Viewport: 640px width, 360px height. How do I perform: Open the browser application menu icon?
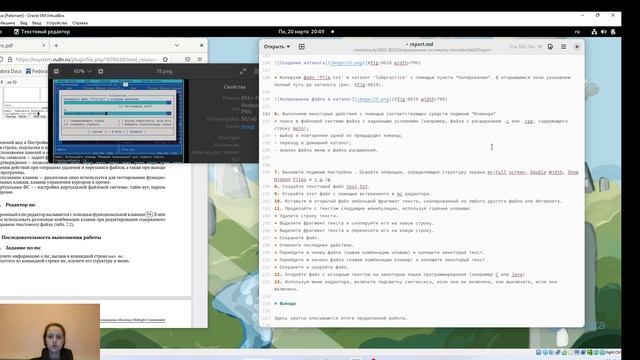coord(200,59)
